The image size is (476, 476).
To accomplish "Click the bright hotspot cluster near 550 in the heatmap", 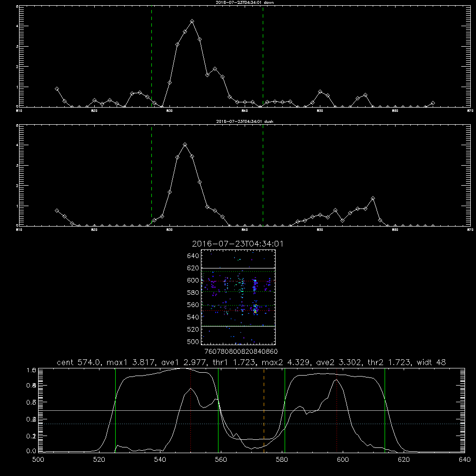I will point(255,310).
